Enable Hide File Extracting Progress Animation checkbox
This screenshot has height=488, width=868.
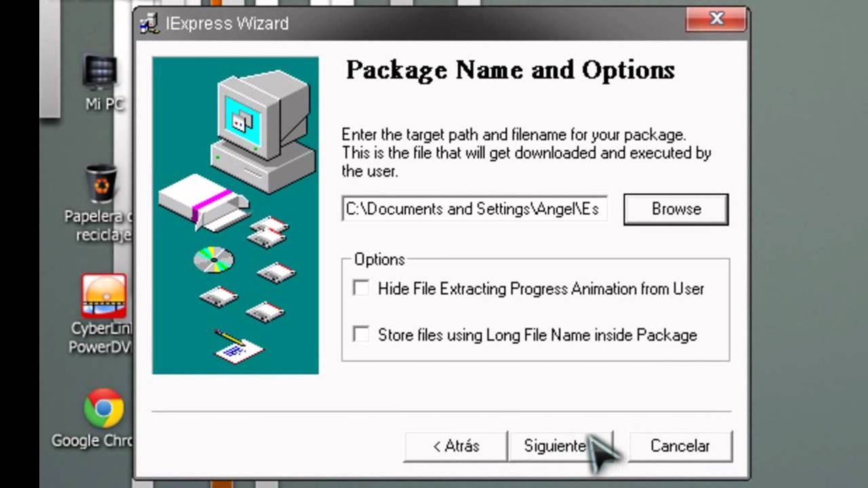[361, 288]
